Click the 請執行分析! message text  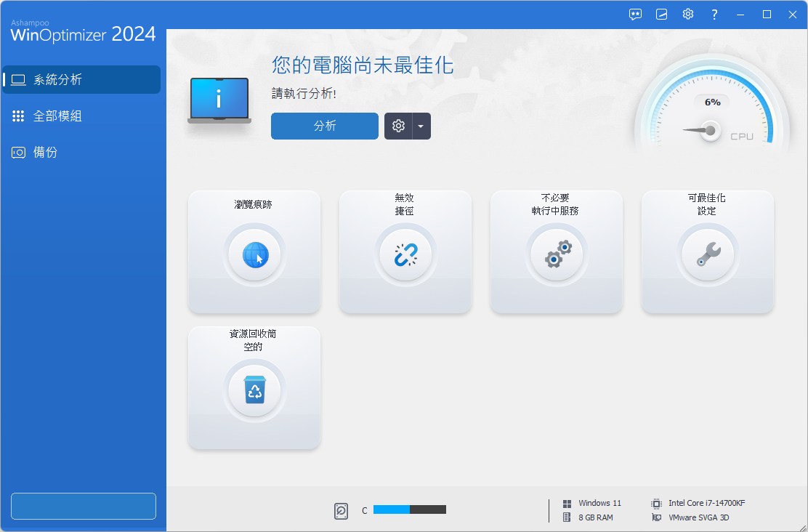304,93
